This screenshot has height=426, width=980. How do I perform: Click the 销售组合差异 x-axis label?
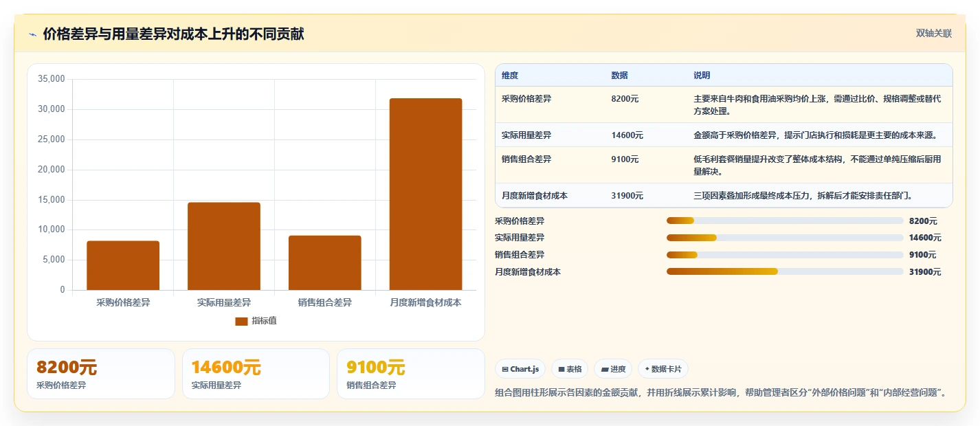pos(324,302)
